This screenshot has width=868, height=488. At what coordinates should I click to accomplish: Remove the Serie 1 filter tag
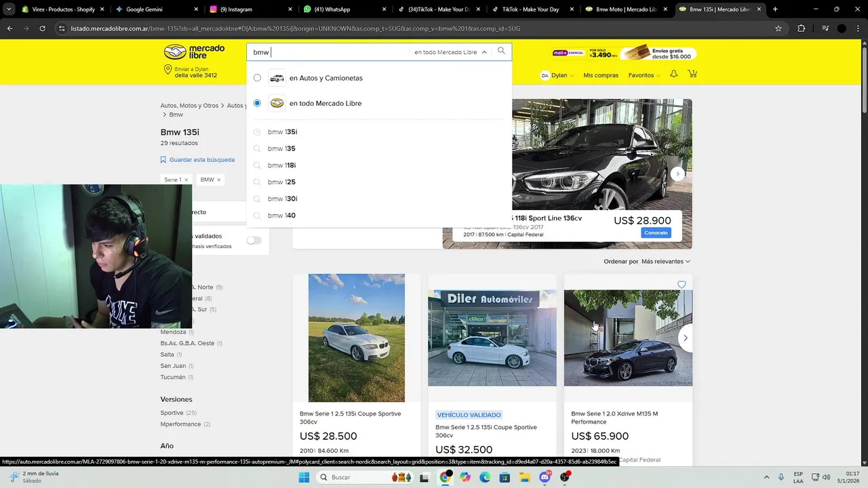pos(186,180)
